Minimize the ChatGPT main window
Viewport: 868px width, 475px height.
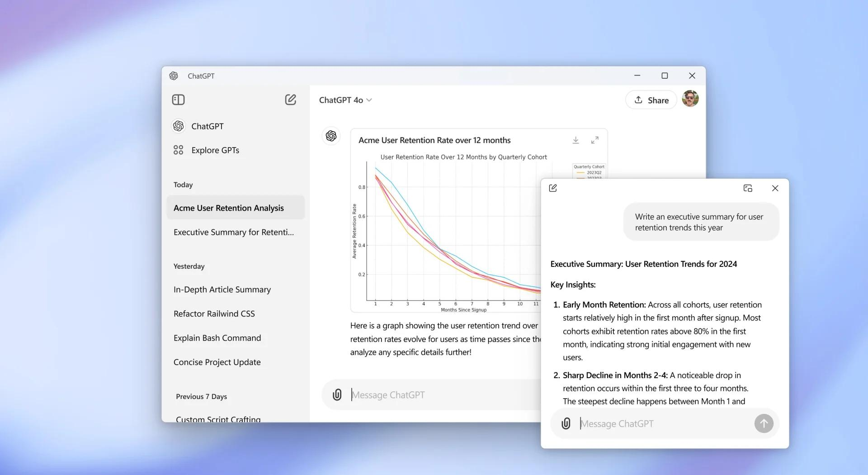[637, 76]
